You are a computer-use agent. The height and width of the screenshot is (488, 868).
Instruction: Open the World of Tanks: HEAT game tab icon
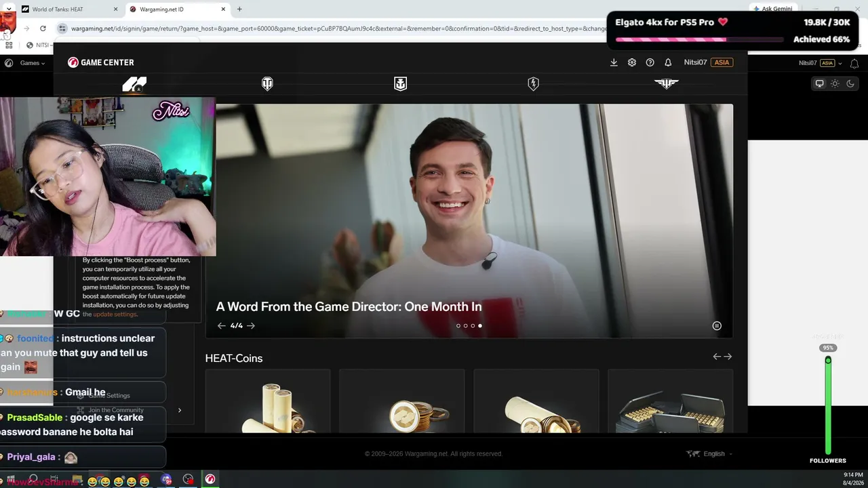click(x=134, y=84)
